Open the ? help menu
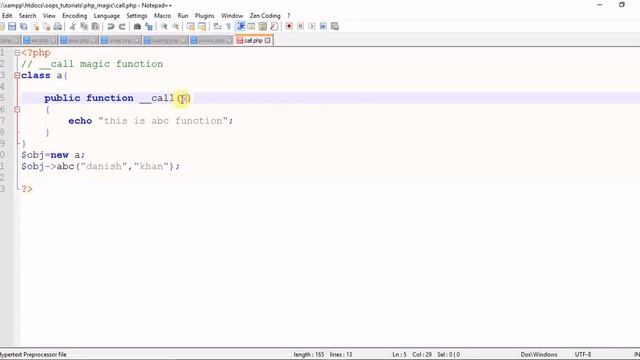 click(x=289, y=16)
